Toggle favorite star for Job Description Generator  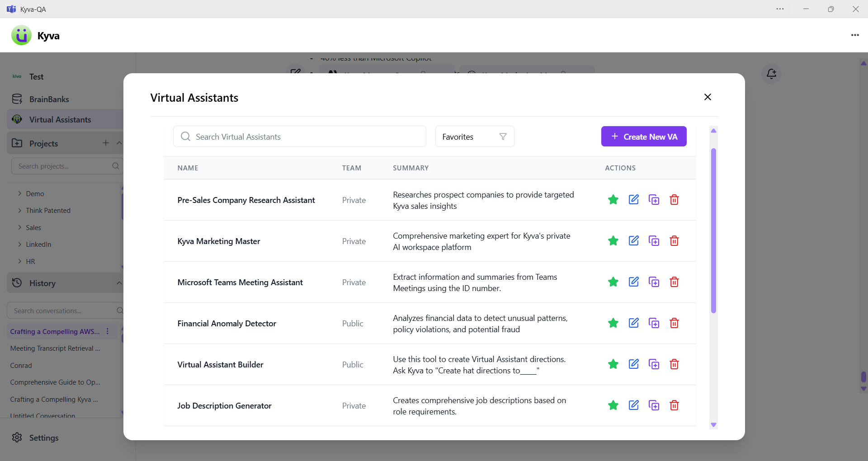[x=613, y=405]
